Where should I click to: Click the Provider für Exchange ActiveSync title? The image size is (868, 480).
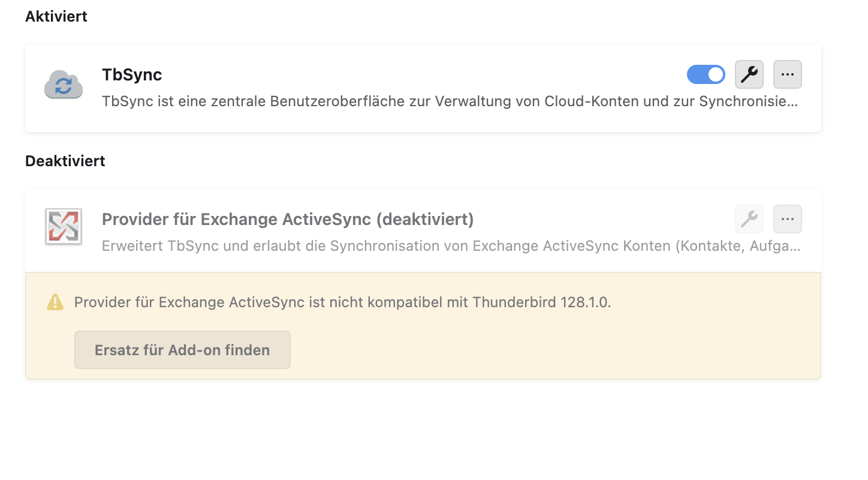pyautogui.click(x=237, y=220)
